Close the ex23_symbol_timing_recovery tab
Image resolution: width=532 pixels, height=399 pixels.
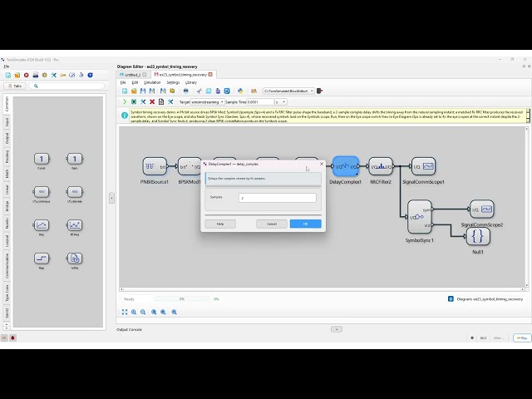(210, 74)
